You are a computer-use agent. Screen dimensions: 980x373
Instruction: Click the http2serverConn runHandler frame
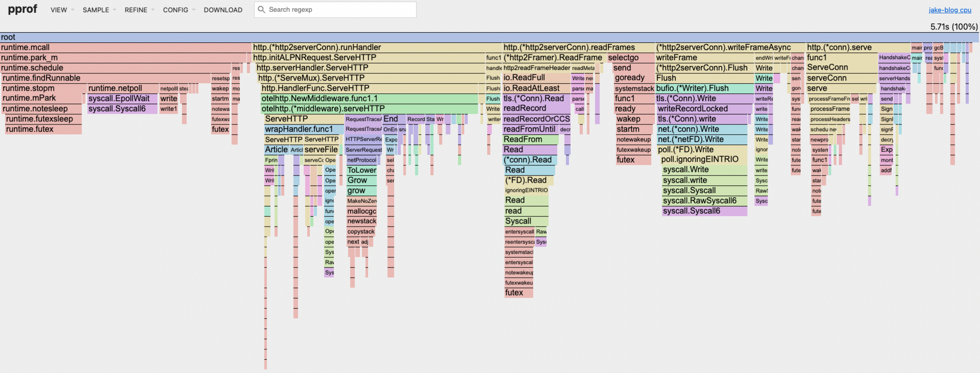click(376, 47)
